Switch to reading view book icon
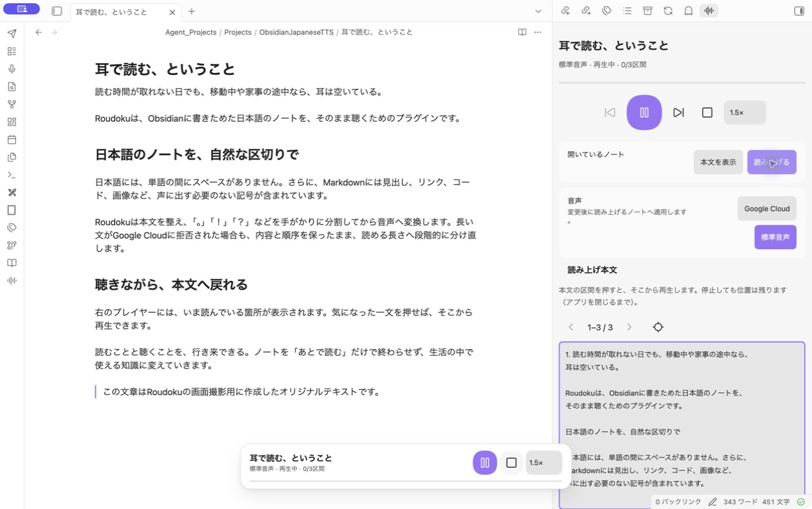The image size is (812, 509). coord(522,32)
